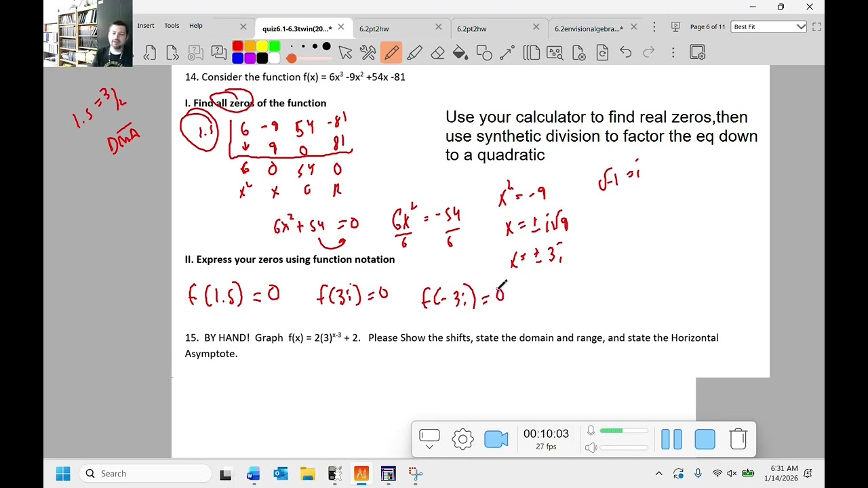Viewport: 868px width, 488px height.
Task: Click the reset page icon
Action: click(602, 53)
